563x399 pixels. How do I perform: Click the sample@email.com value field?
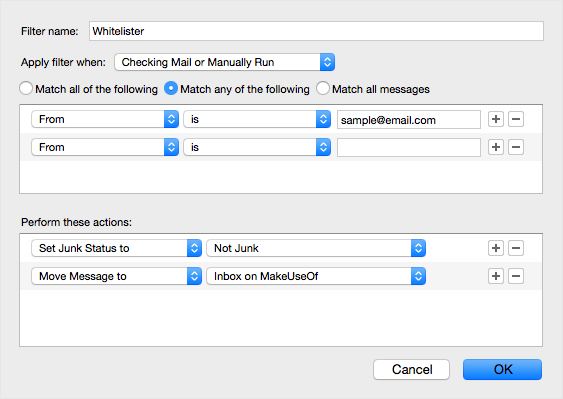(409, 120)
